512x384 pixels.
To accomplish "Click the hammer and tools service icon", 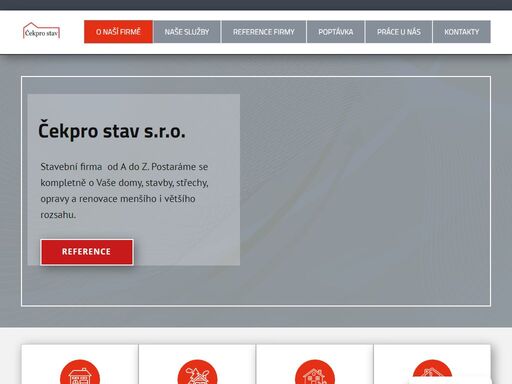I will 197,372.
